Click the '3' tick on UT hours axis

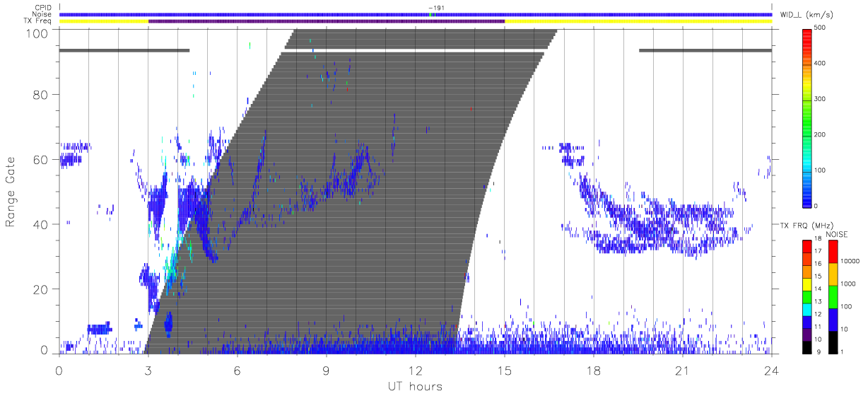pos(148,370)
